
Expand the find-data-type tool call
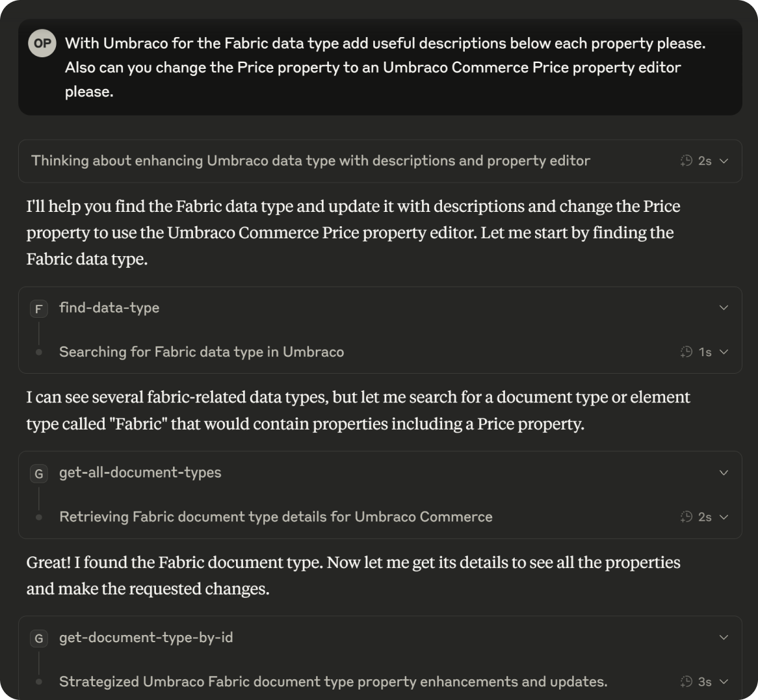pyautogui.click(x=724, y=307)
